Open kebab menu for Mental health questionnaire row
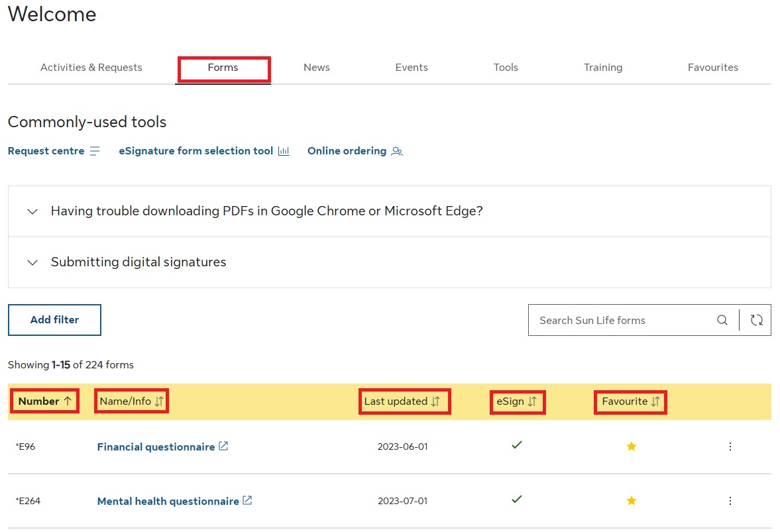780x532 pixels. (x=730, y=501)
